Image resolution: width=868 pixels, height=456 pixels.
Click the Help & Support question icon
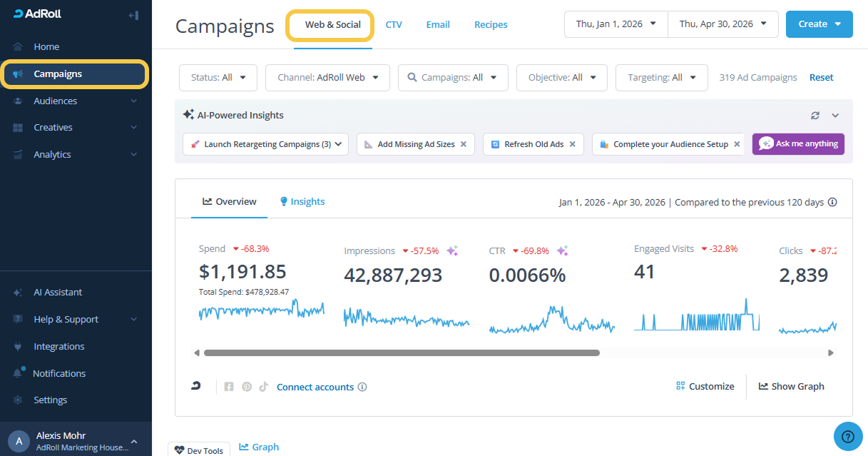click(x=18, y=319)
